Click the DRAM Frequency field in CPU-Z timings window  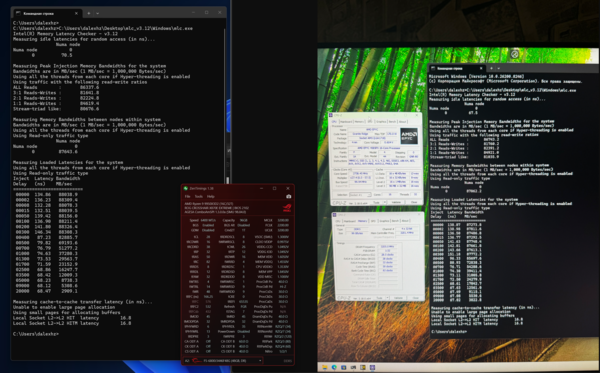point(388,247)
